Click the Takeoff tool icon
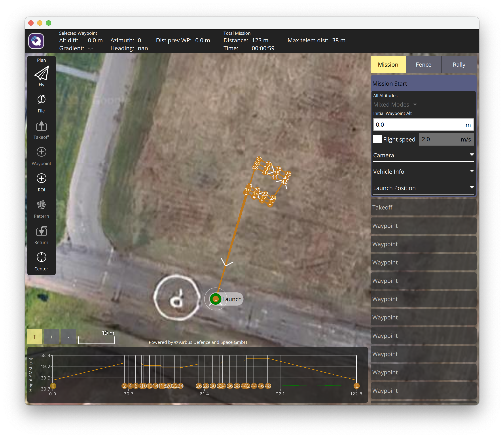Viewport: 504px width, 438px height. 41,126
